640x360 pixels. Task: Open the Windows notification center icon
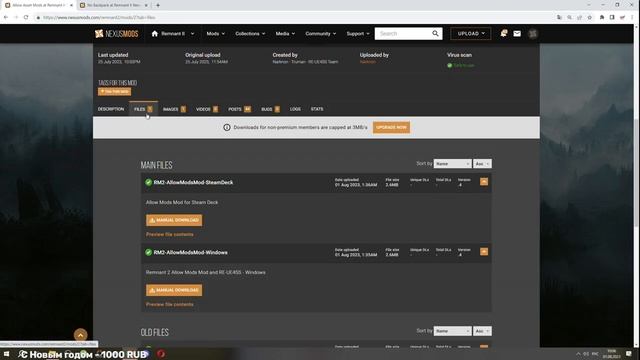click(629, 354)
